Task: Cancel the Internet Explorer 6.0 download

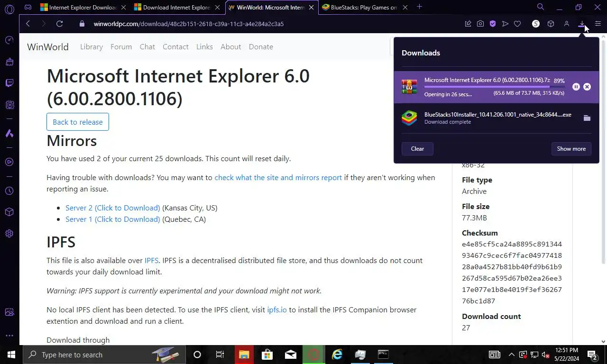Action: tap(587, 87)
